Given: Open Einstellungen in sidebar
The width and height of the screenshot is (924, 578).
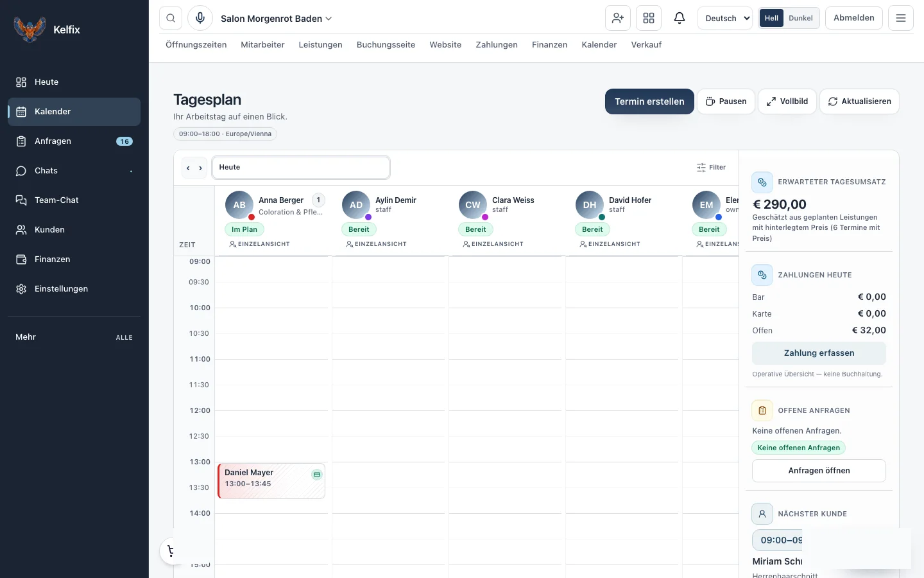Looking at the screenshot, I should [x=74, y=289].
